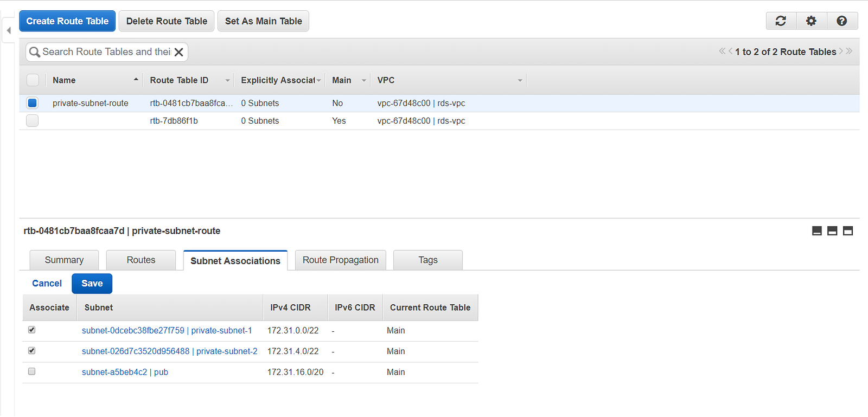Clear the search box with X icon
The width and height of the screenshot is (868, 417).
(178, 52)
